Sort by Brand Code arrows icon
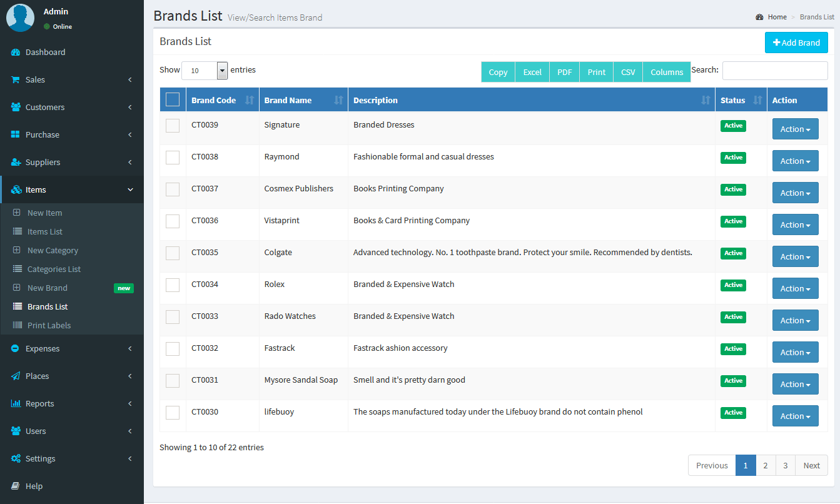 [x=250, y=101]
